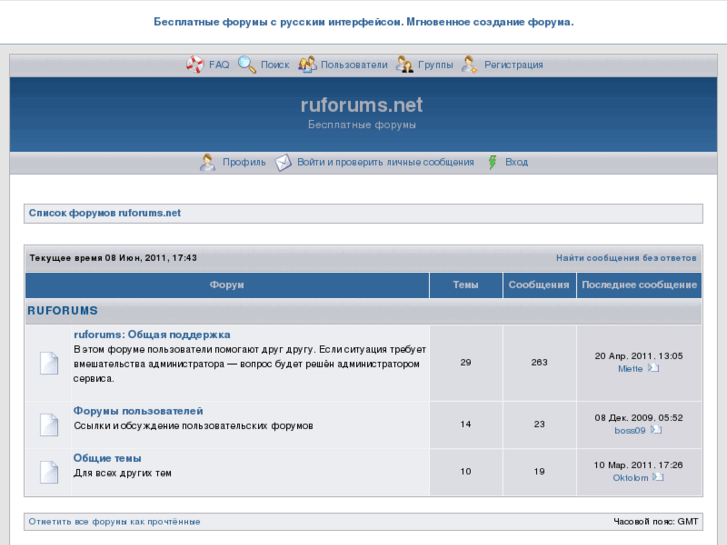
Task: Open the Группы menu link
Action: (435, 64)
